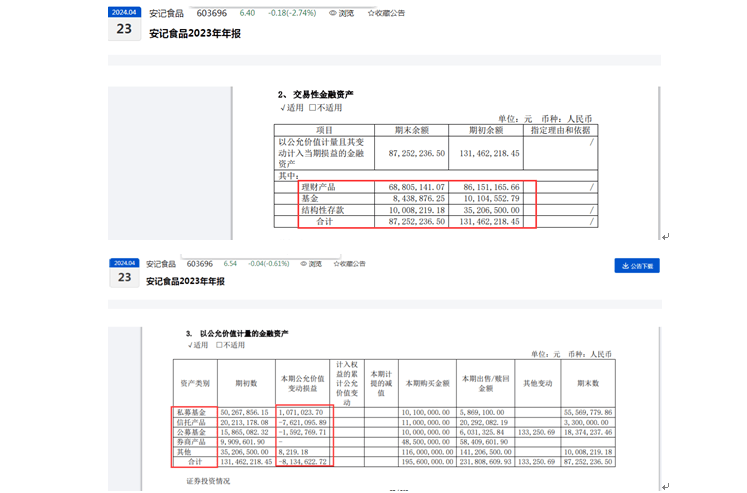The width and height of the screenshot is (747, 493).
Task: Click the value 10,104,552.79
Action: [x=491, y=199]
